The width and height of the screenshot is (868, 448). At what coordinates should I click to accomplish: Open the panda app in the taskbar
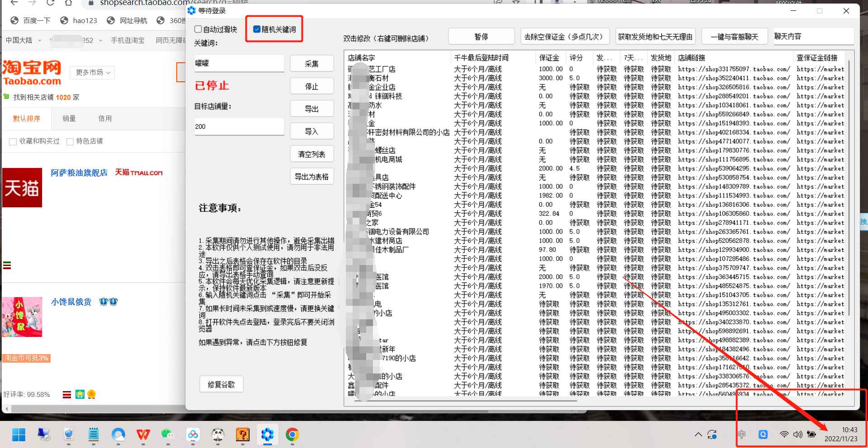tap(218, 435)
